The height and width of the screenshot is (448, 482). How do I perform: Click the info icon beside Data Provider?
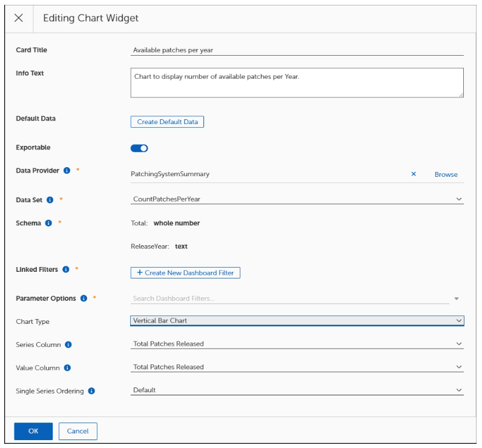click(x=66, y=171)
